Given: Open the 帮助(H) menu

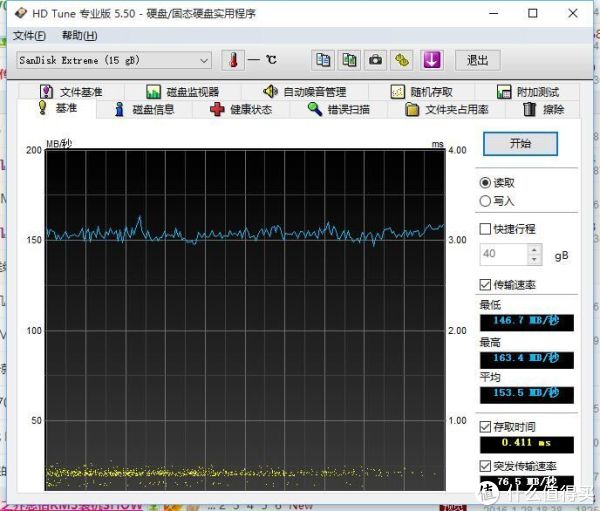Looking at the screenshot, I should 80,36.
